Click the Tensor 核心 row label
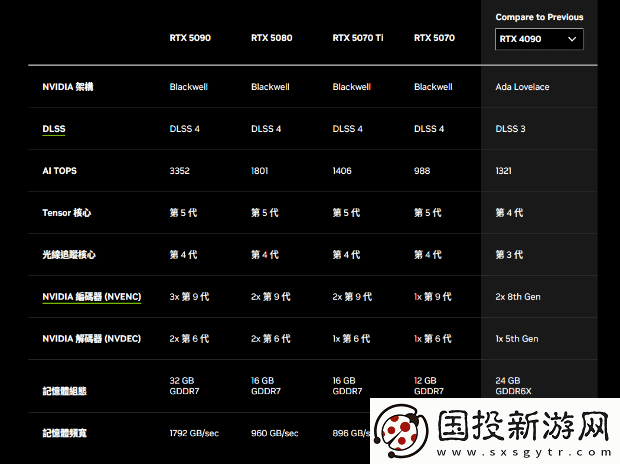The height and width of the screenshot is (464, 620). pyautogui.click(x=66, y=213)
